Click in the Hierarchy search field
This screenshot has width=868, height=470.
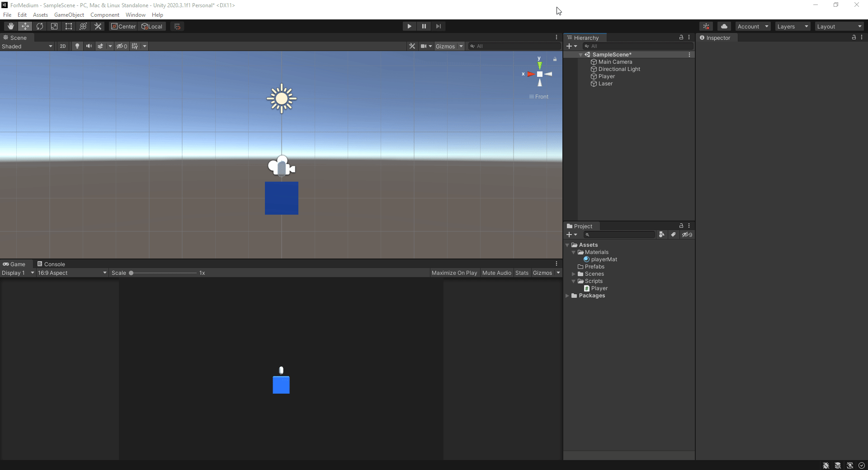tap(638, 46)
